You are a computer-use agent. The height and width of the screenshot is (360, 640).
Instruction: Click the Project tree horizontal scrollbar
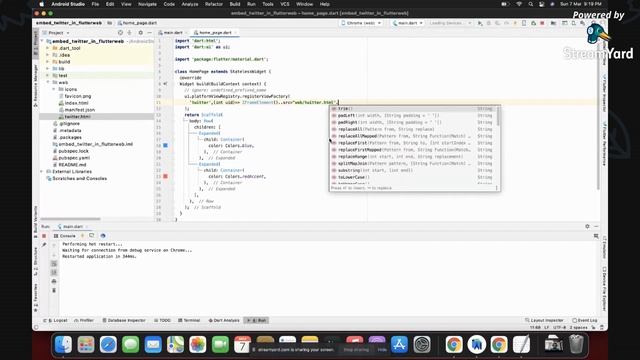point(70,219)
